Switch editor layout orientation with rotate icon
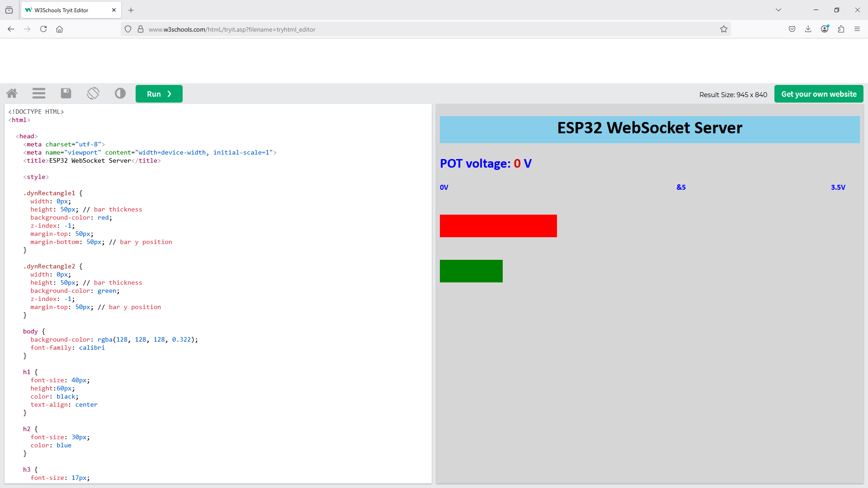The width and height of the screenshot is (868, 488). (93, 93)
